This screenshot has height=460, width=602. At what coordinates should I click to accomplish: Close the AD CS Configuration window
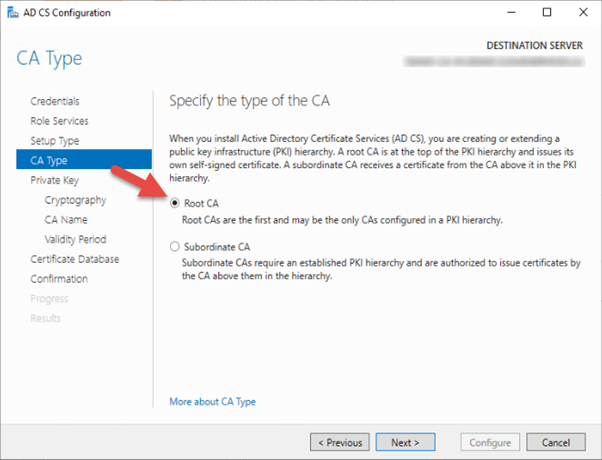583,12
